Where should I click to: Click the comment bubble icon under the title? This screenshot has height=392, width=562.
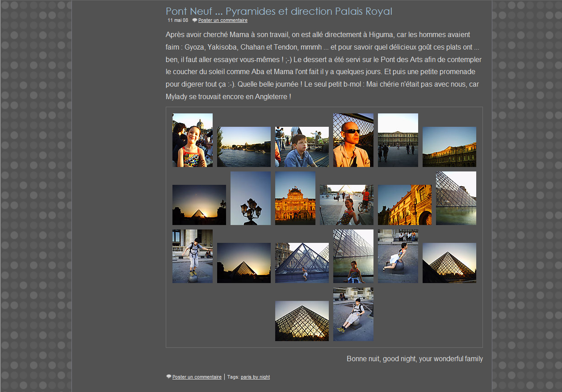(195, 20)
